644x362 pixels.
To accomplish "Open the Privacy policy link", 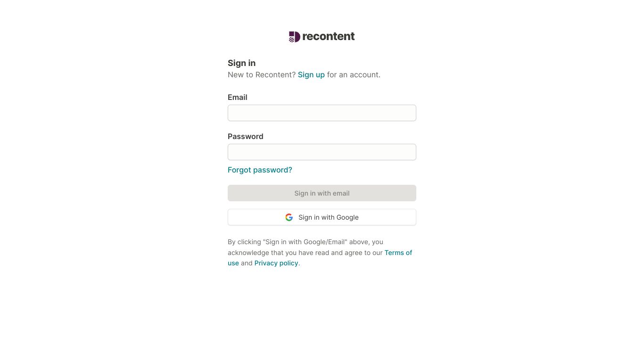I will 276,263.
